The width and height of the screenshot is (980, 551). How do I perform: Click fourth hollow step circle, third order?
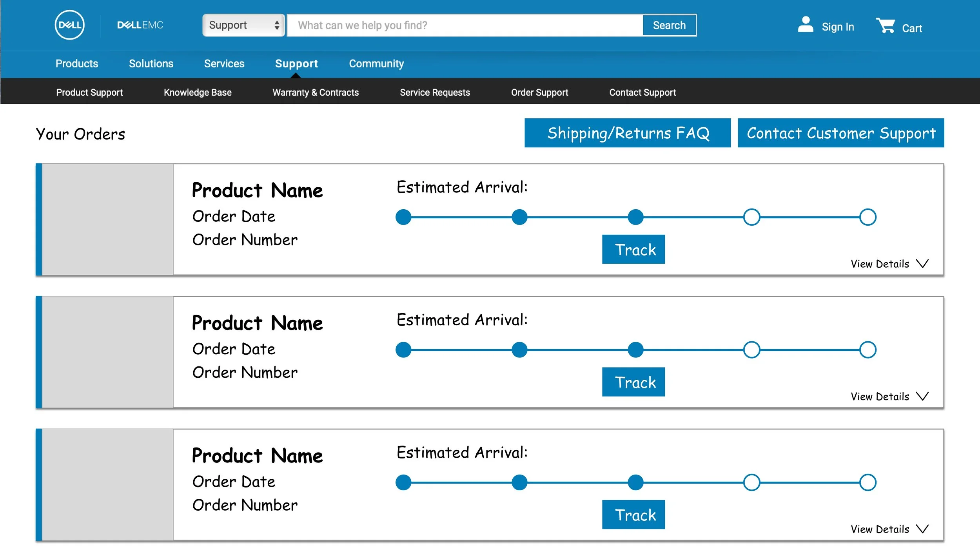(751, 482)
